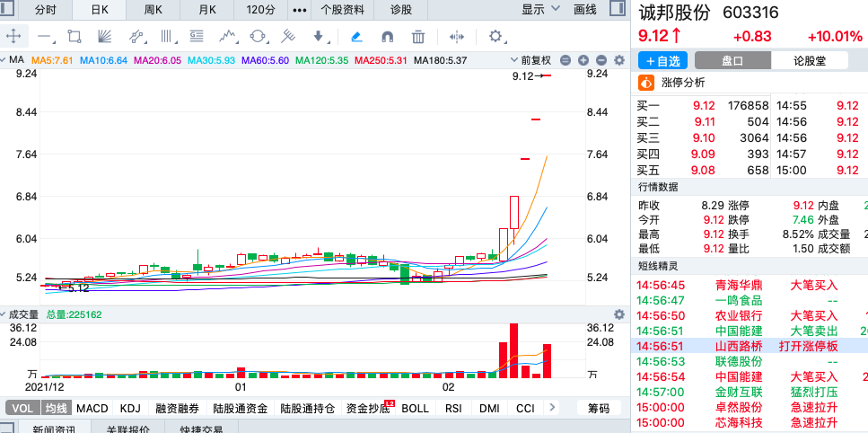Screen dimensions: 868x433
Task: Open the 筹码 chip distribution panel
Action: (598, 408)
